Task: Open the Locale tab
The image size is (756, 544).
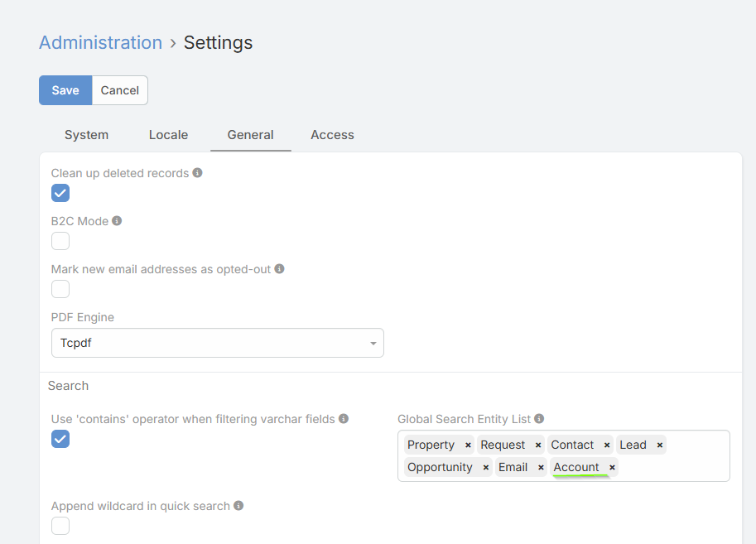Action: 168,135
